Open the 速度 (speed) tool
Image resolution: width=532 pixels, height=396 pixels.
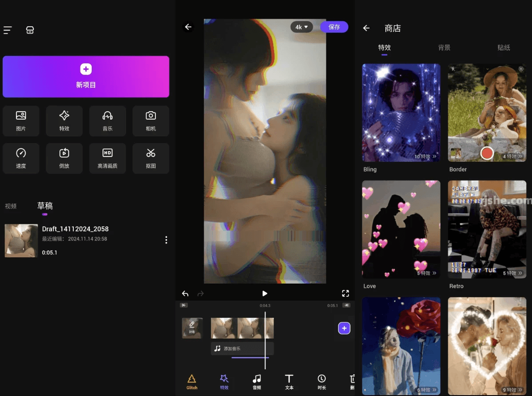(x=21, y=158)
